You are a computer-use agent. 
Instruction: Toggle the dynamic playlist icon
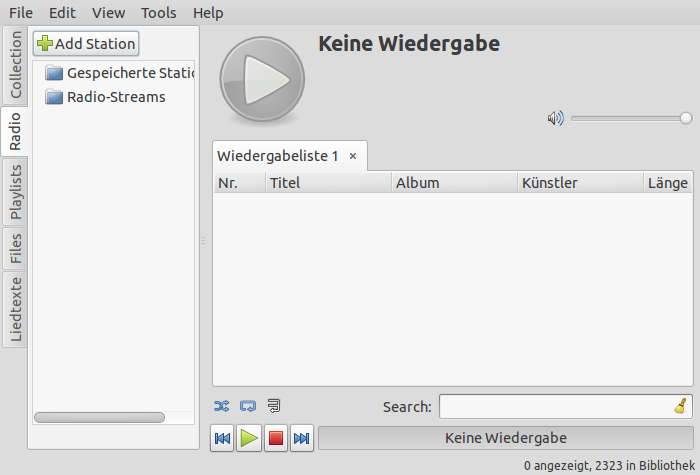pyautogui.click(x=274, y=406)
